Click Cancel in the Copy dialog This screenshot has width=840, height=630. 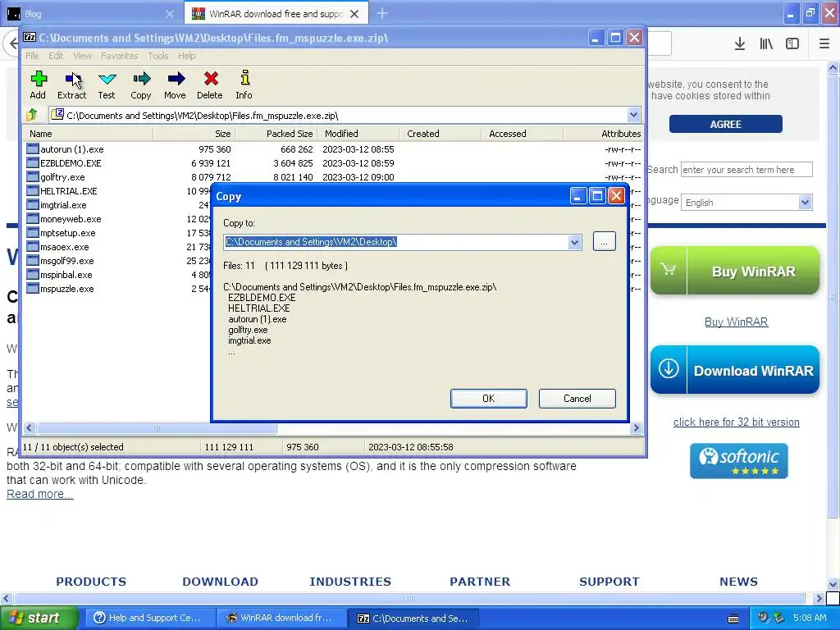(577, 399)
